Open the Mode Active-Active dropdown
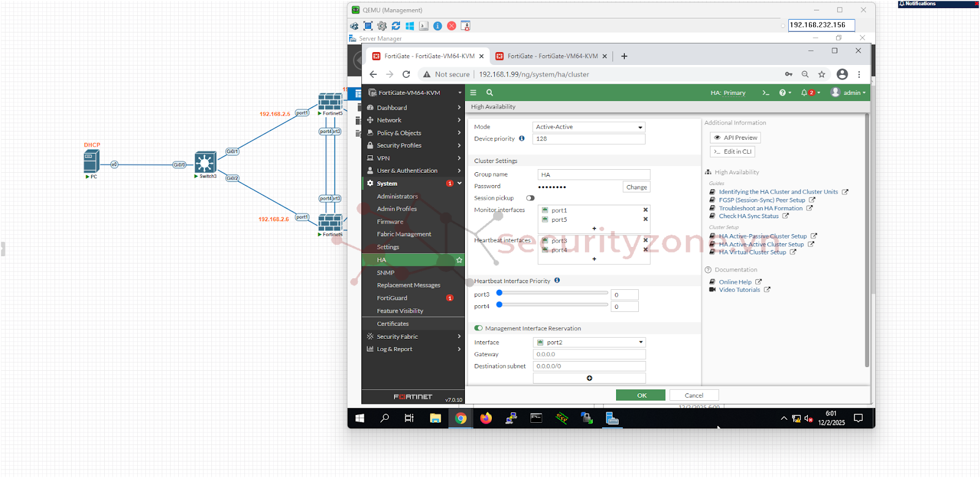 coord(589,127)
